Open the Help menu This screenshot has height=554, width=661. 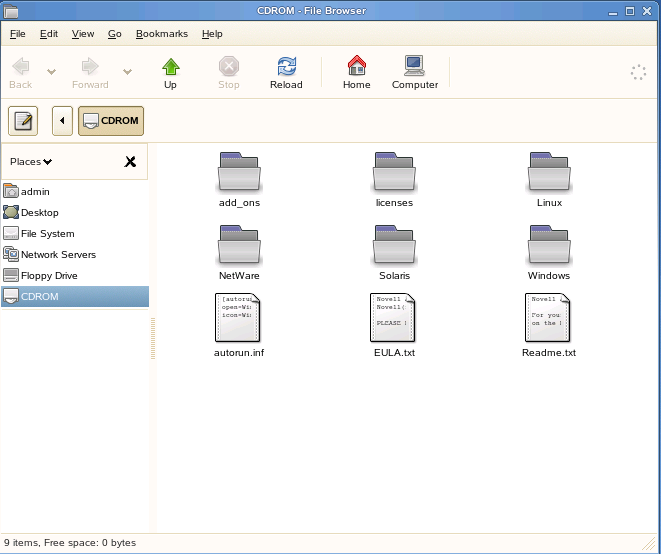point(212,34)
